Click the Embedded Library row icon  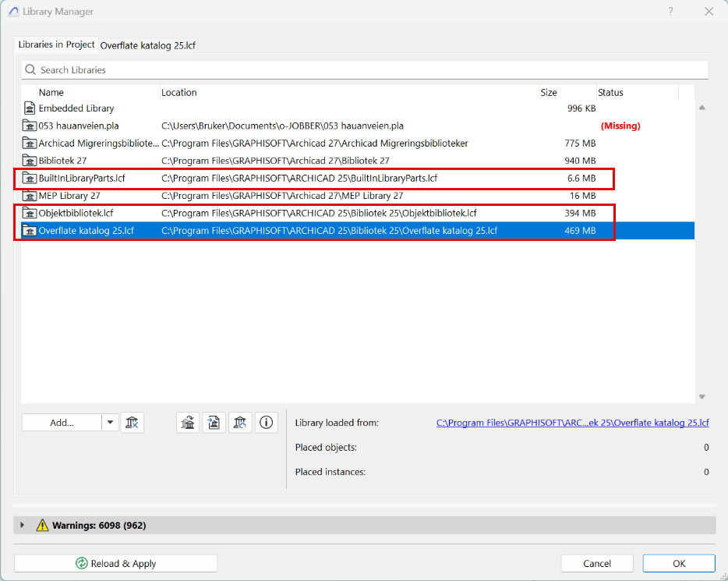click(30, 108)
